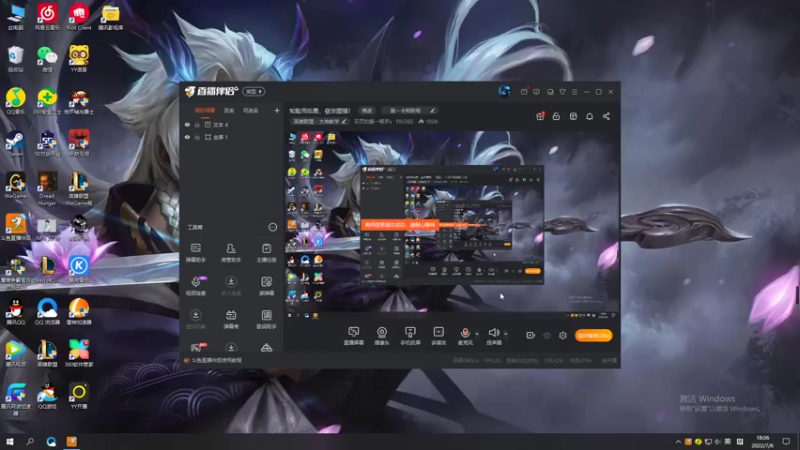Add 多媒体 multimedia source
The width and height of the screenshot is (800, 450).
coord(438,336)
